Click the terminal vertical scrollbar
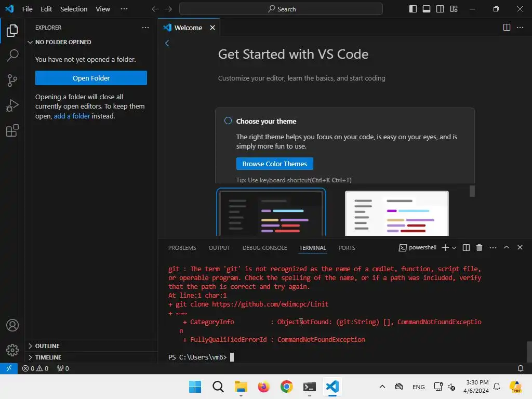 529,352
